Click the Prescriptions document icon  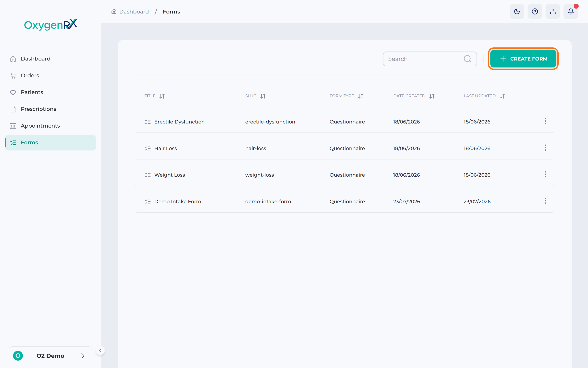pyautogui.click(x=13, y=109)
